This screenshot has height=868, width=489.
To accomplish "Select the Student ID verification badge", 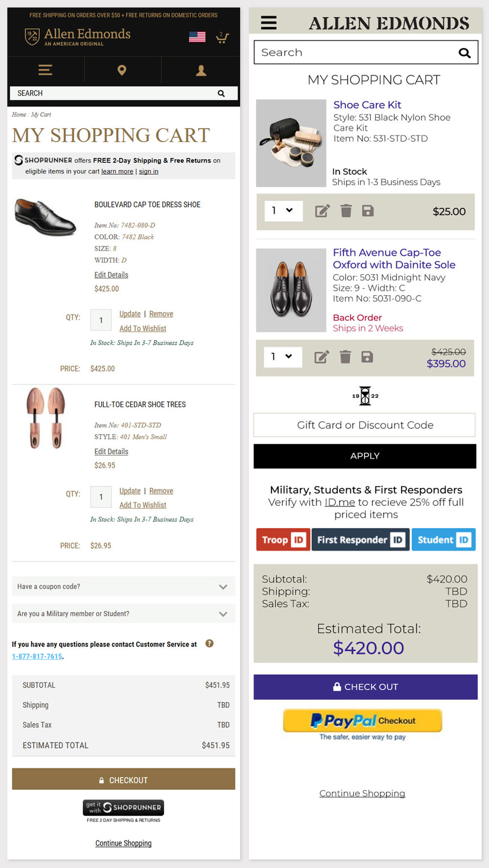I will pyautogui.click(x=443, y=540).
